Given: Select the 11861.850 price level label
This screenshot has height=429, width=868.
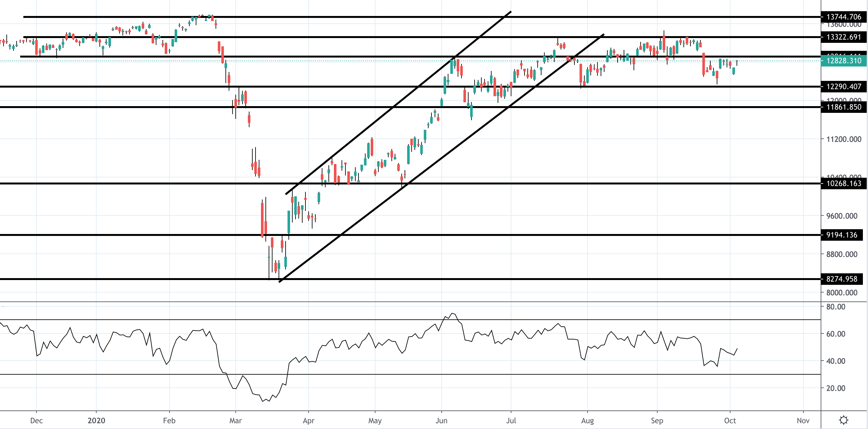Looking at the screenshot, I should click(843, 107).
